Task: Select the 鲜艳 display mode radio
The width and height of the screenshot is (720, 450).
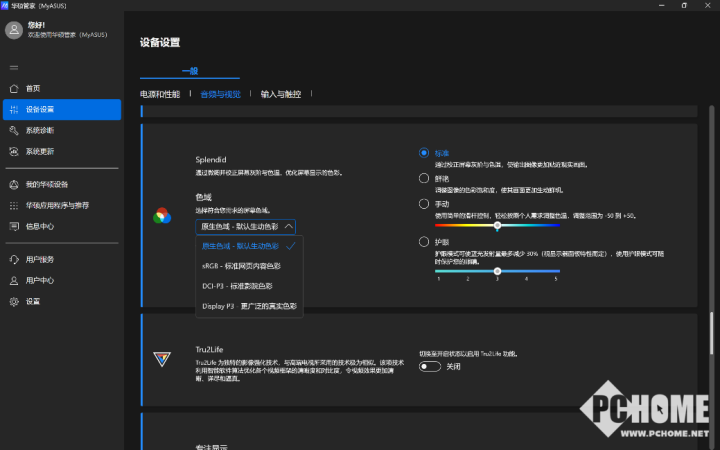Action: click(x=424, y=178)
